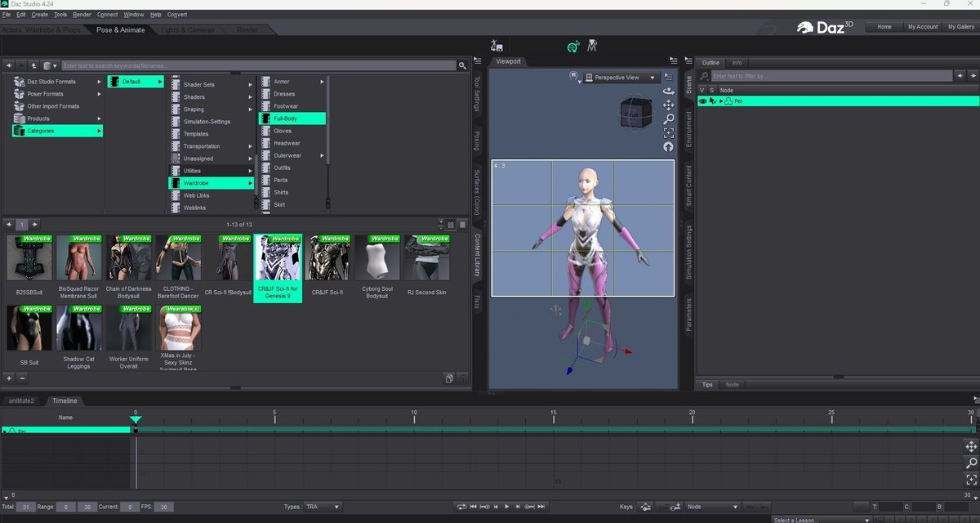Toggle timeline loop playback button

(461, 507)
